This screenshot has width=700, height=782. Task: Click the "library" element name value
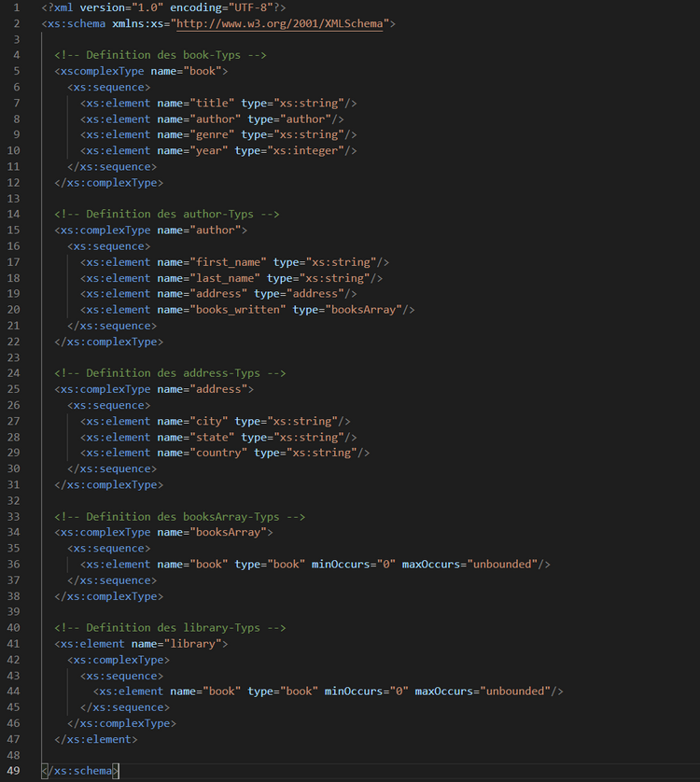[191, 643]
